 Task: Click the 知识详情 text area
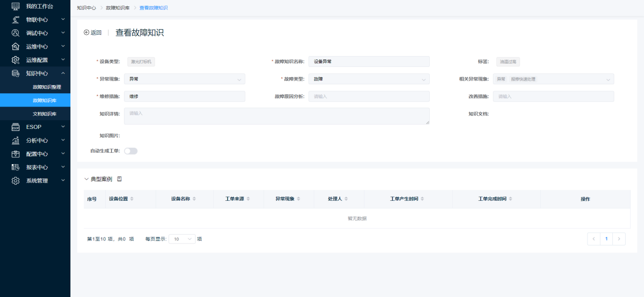click(x=276, y=116)
